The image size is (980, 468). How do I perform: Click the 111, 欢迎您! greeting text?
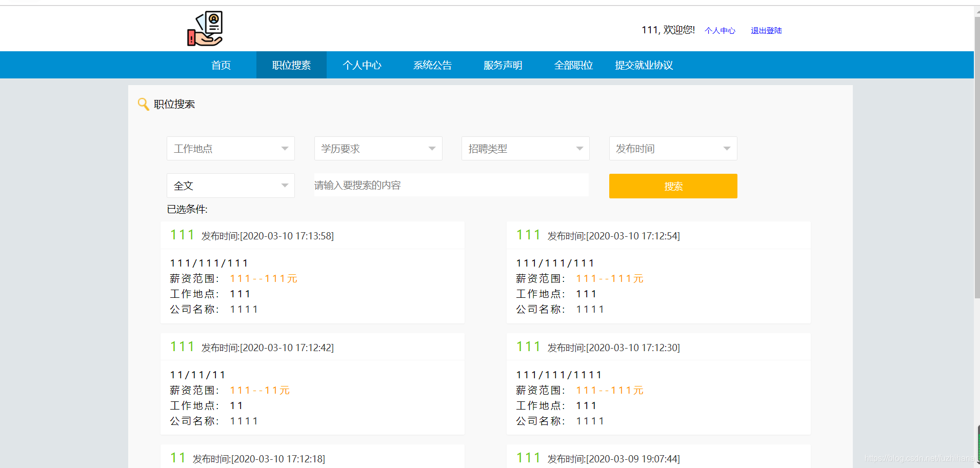[668, 30]
